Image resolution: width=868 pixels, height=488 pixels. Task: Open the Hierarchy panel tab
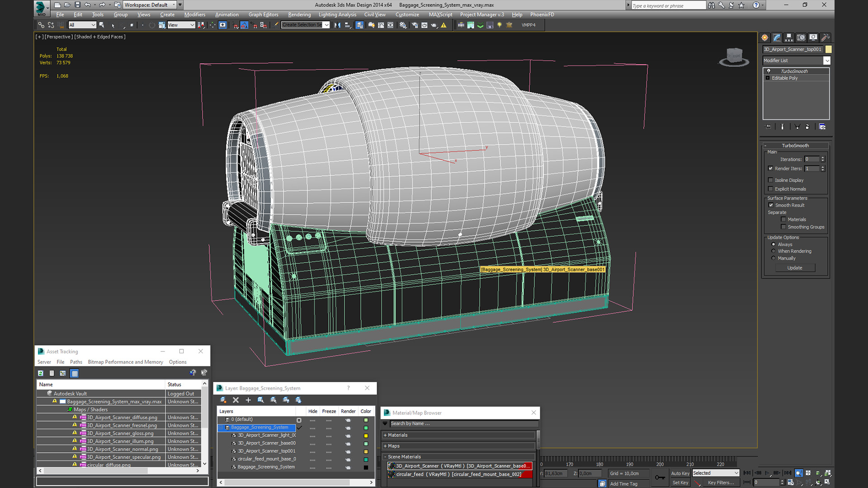[x=789, y=38]
